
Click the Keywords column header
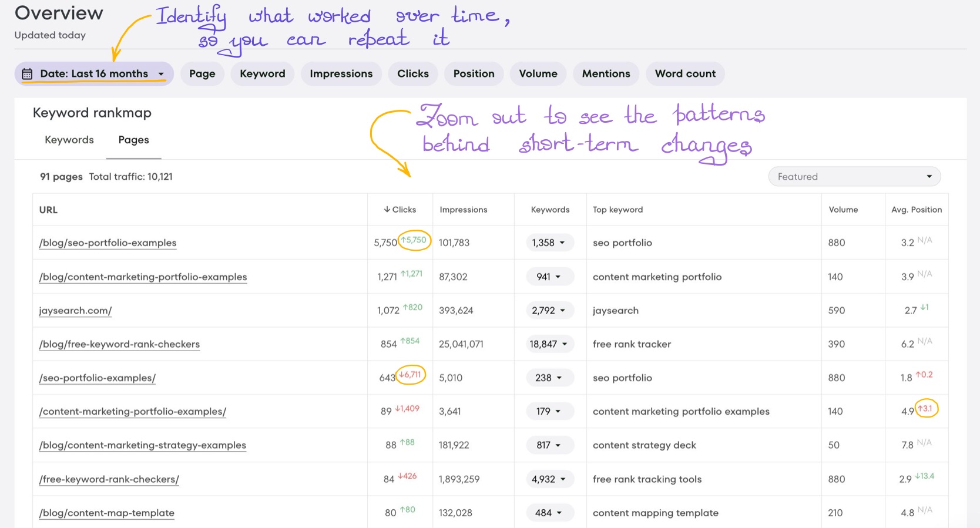click(x=550, y=210)
